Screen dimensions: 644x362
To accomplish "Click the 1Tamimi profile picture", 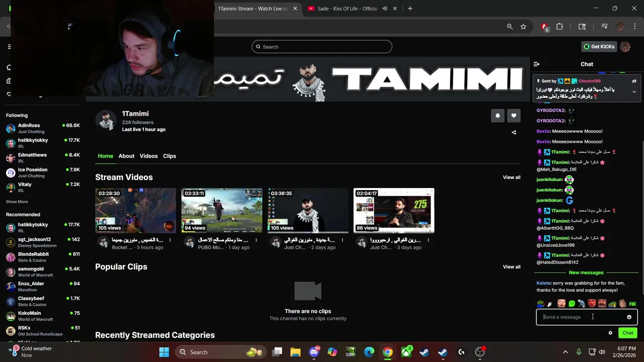I will [106, 121].
